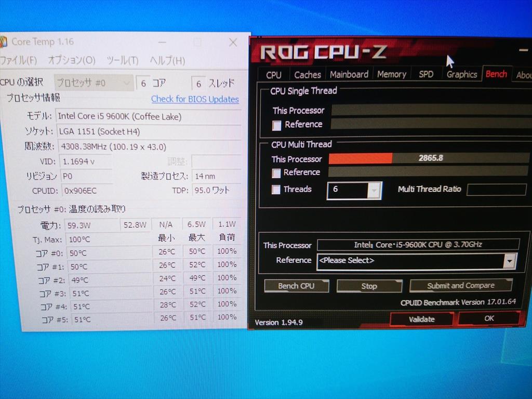This screenshot has width=532, height=399.
Task: Switch to the Caches tab in ROG CPU-Z
Action: (x=308, y=75)
